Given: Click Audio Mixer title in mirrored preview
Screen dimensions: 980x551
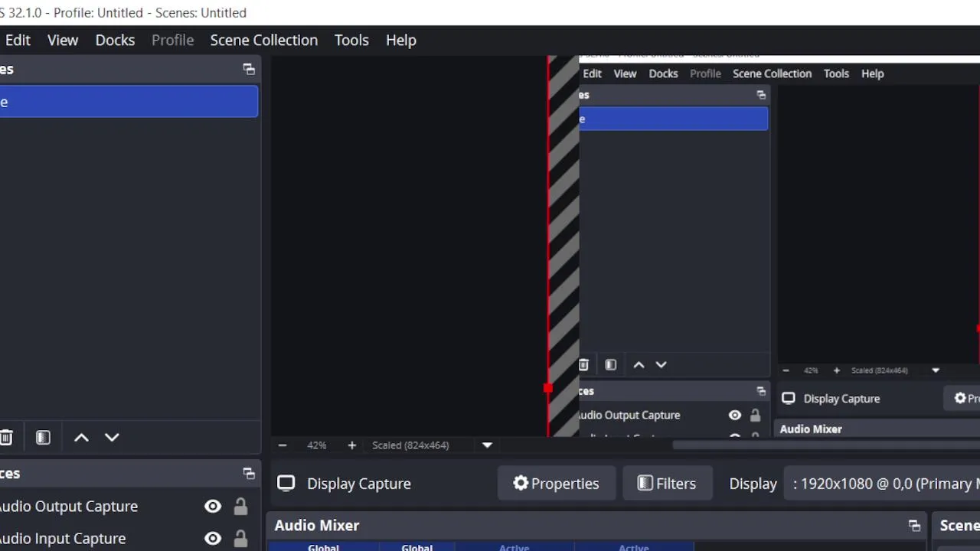Looking at the screenshot, I should (x=811, y=429).
